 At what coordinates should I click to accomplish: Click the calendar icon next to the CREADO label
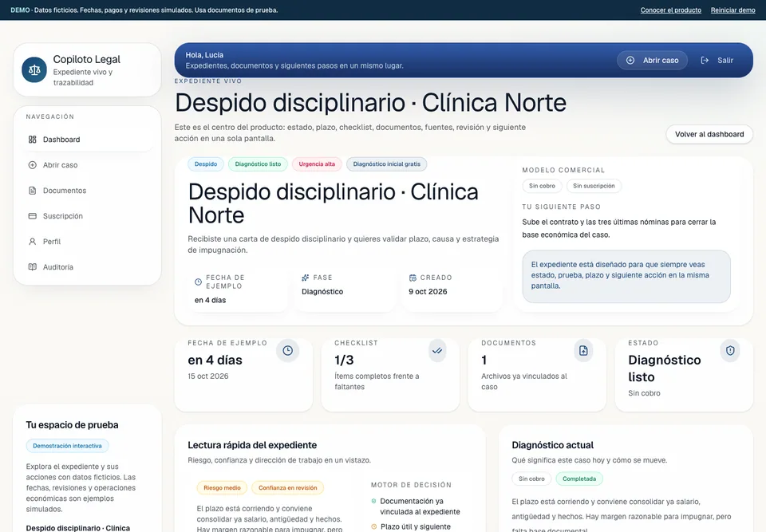coord(413,278)
